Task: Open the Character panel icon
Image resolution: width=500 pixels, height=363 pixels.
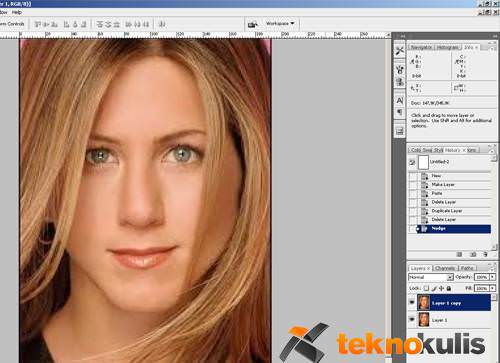Action: point(400,100)
